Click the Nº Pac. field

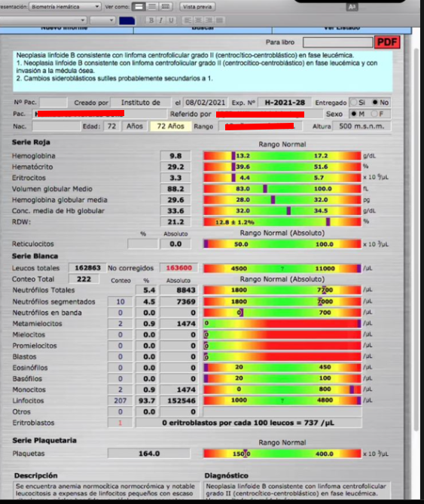coord(53,102)
